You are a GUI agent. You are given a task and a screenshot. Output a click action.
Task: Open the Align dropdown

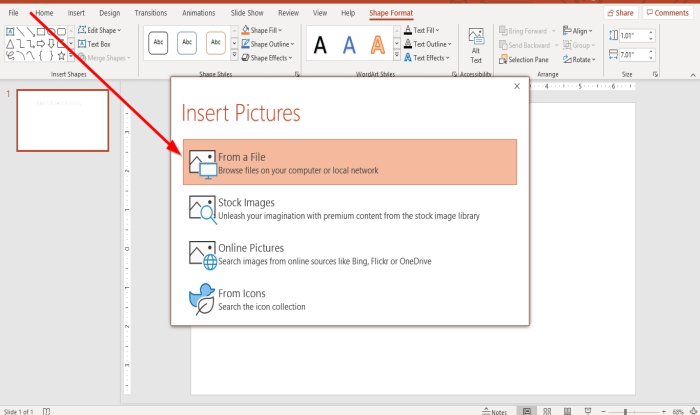pyautogui.click(x=578, y=31)
